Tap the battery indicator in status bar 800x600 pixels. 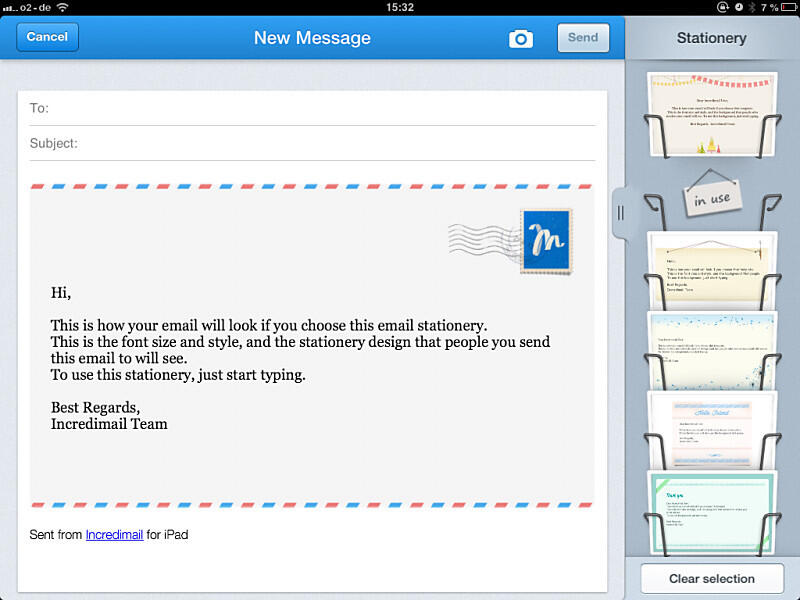coord(788,7)
